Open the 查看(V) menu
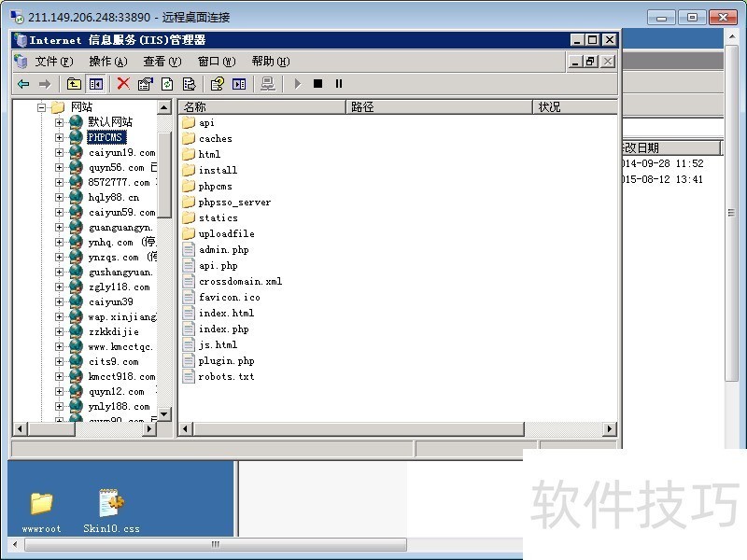 (x=162, y=62)
